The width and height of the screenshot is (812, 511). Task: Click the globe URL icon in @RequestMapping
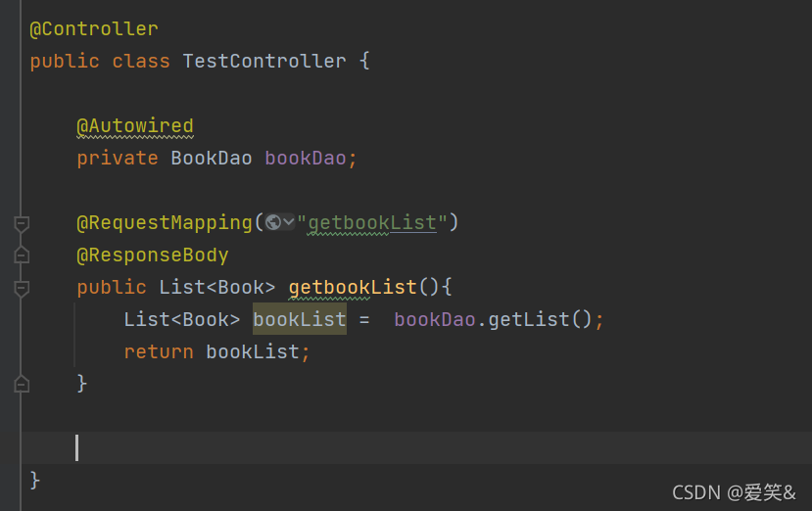click(x=273, y=223)
